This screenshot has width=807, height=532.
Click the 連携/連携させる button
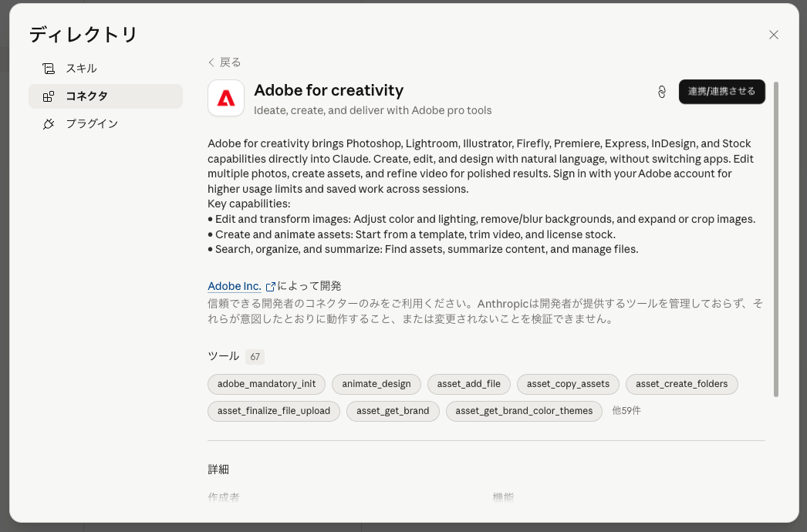pyautogui.click(x=721, y=92)
